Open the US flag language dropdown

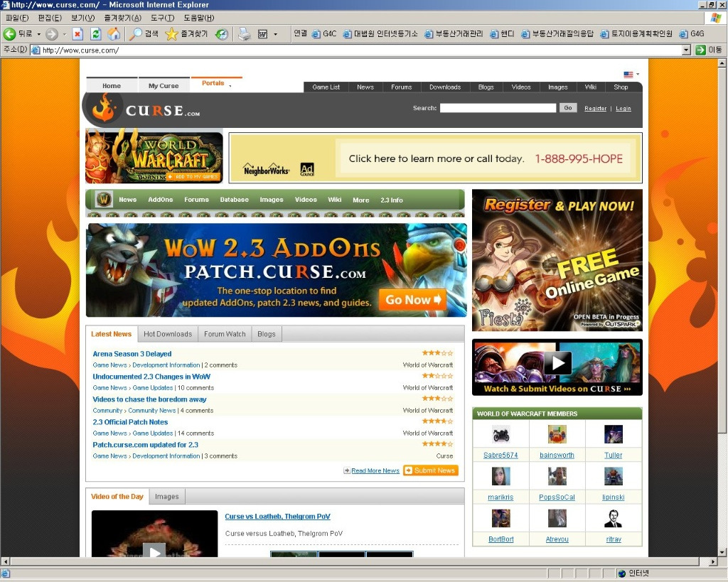(631, 75)
